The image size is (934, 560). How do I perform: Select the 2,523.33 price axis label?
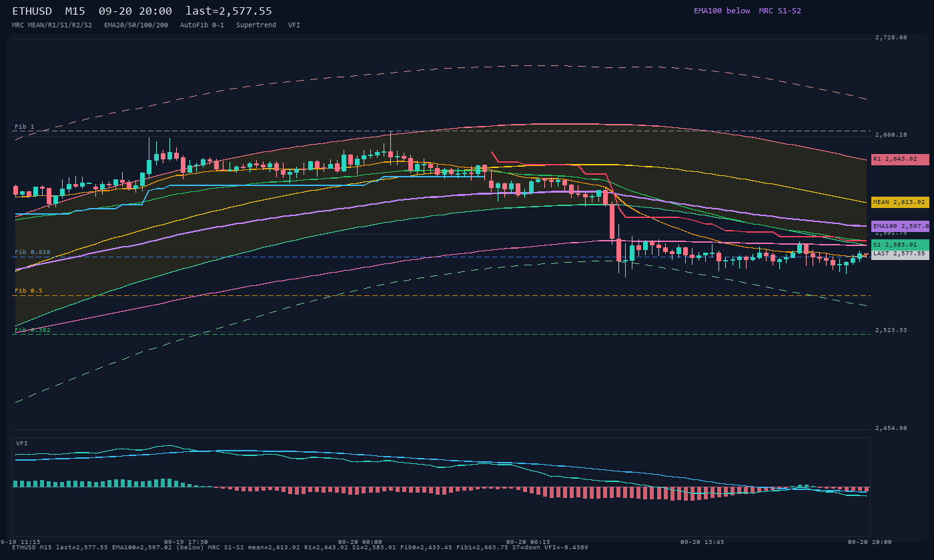tap(891, 331)
